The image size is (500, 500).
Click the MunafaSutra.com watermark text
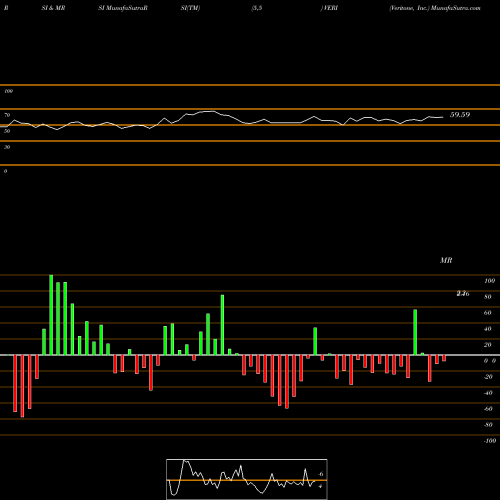click(456, 8)
